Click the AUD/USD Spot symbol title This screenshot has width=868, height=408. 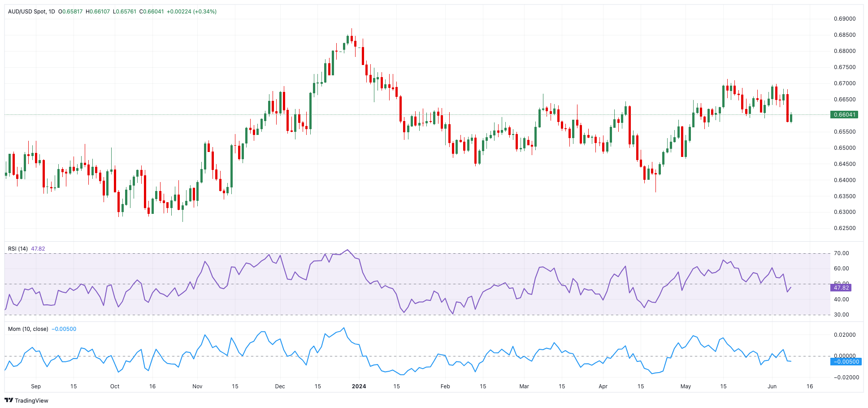[x=27, y=12]
